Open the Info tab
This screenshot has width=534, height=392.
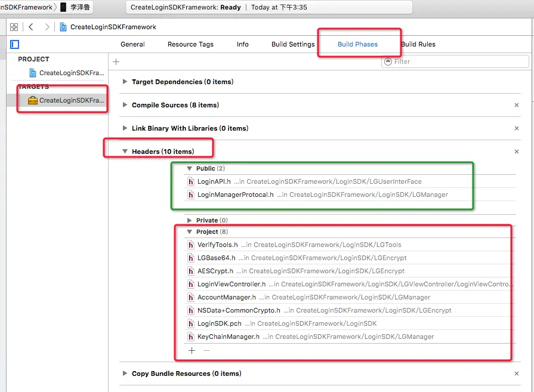click(x=242, y=44)
